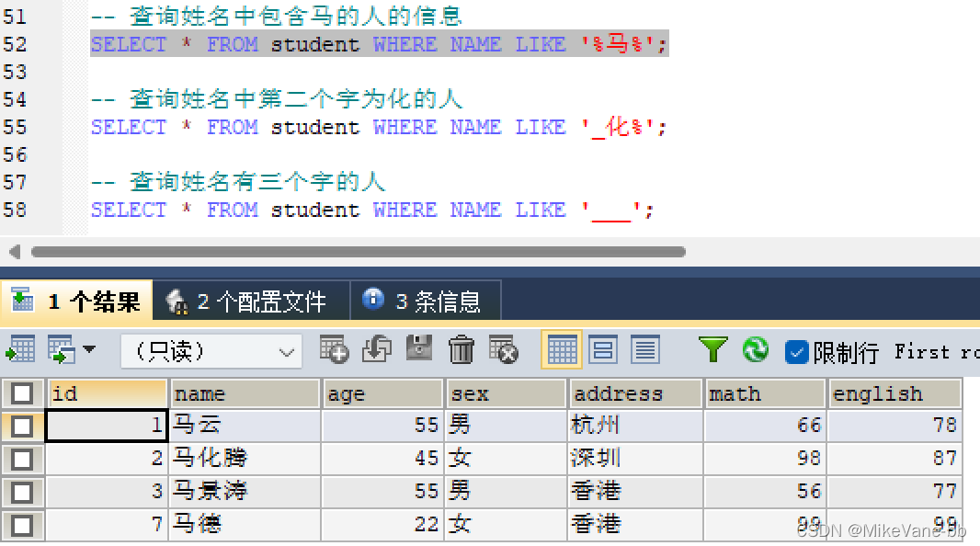The image size is (980, 546).
Task: Click the scrollbar left arrow
Action: click(x=15, y=252)
